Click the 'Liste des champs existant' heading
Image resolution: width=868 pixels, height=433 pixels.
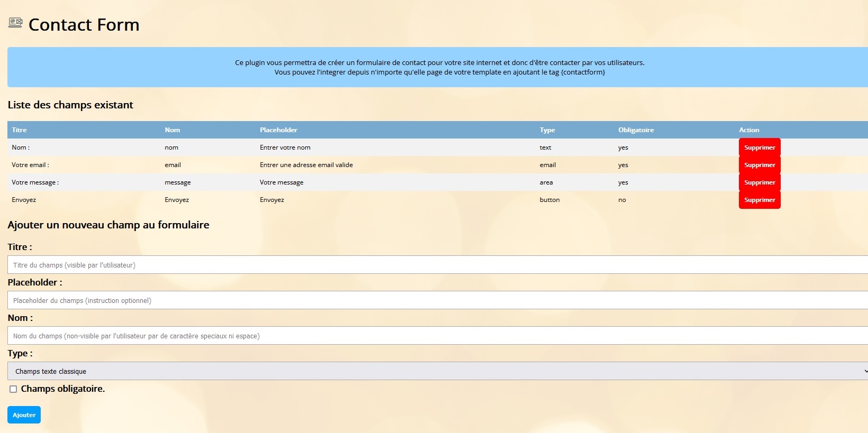click(x=70, y=105)
